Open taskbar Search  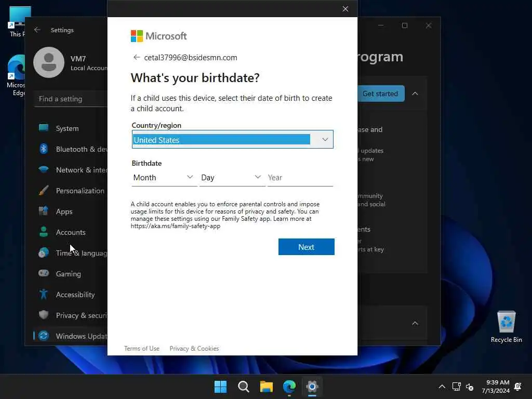(244, 387)
